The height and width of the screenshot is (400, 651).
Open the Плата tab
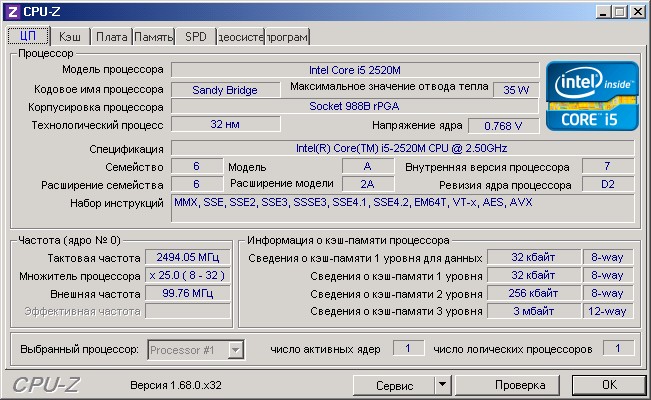coord(111,37)
